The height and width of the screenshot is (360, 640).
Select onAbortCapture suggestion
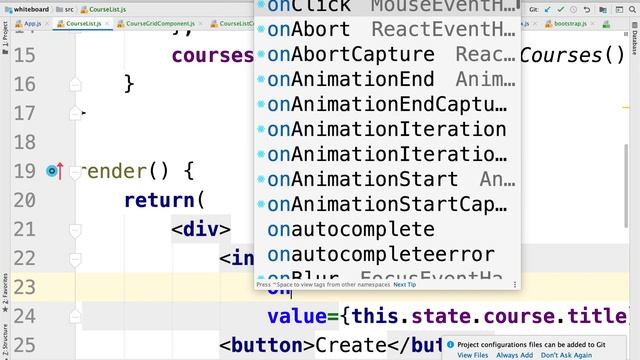click(387, 54)
